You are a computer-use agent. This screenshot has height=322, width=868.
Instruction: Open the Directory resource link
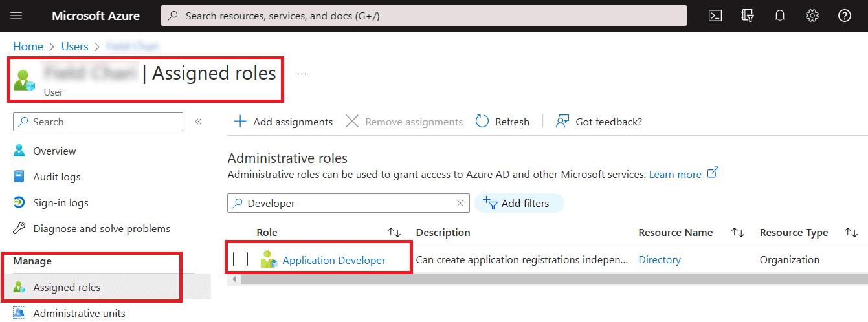coord(660,260)
